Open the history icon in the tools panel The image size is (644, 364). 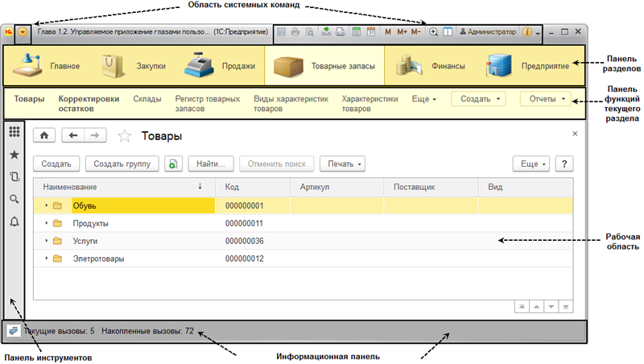pyautogui.click(x=14, y=176)
